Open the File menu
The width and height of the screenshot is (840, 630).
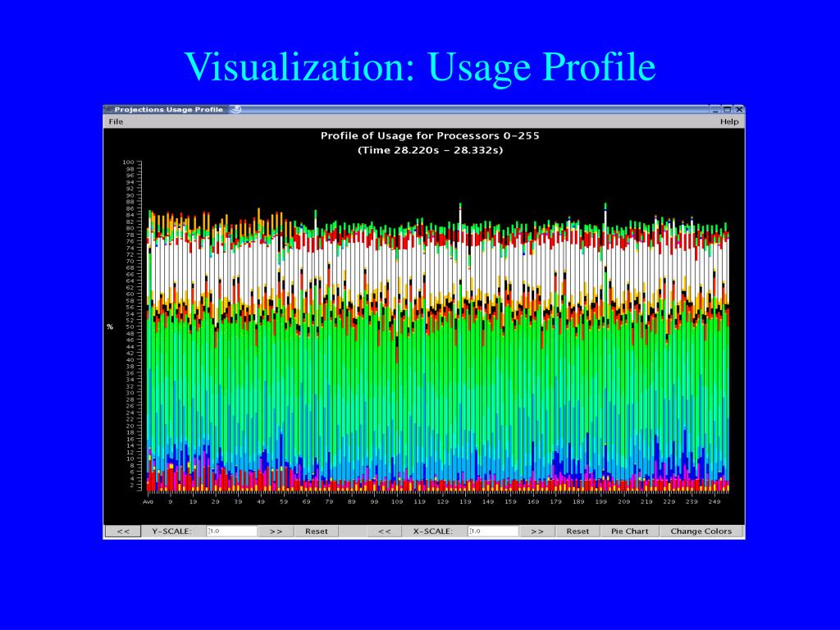point(116,121)
